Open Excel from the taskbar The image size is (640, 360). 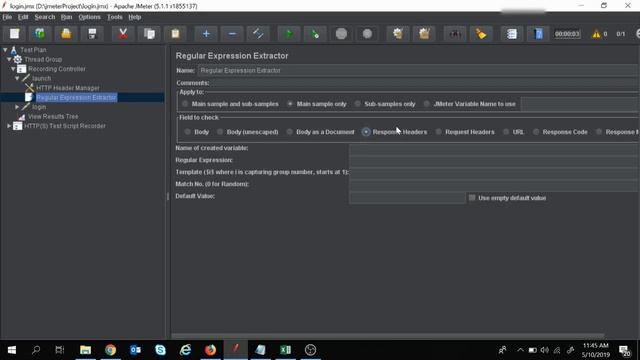pyautogui.click(x=285, y=350)
